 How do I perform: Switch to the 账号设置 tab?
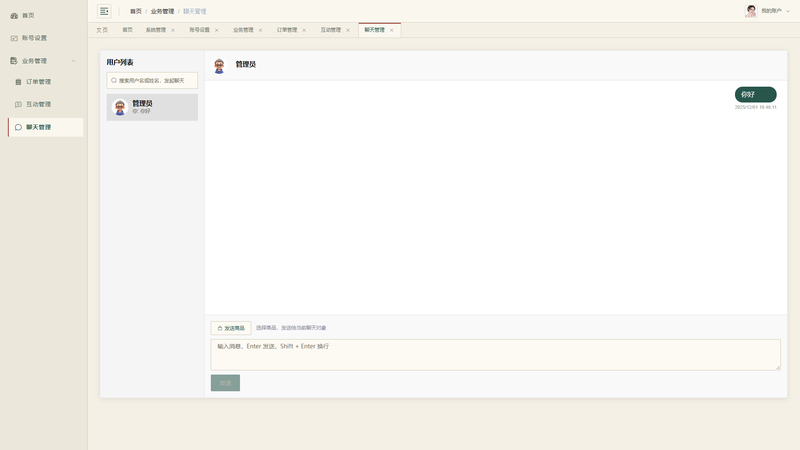199,30
